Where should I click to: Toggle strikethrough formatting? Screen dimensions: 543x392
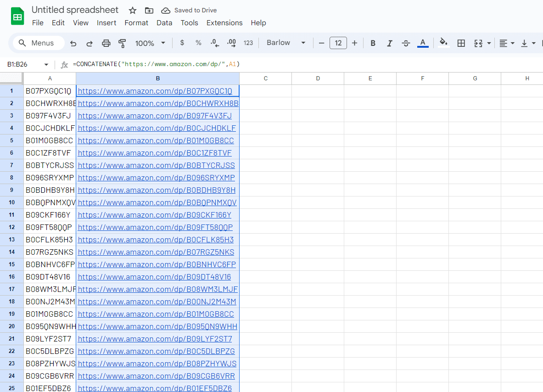[x=406, y=43]
